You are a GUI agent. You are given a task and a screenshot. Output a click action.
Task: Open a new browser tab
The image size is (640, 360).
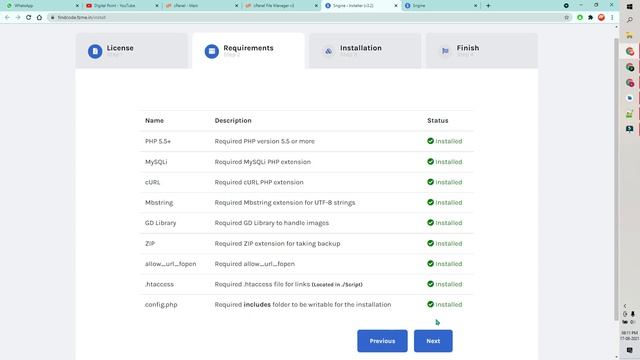488,6
